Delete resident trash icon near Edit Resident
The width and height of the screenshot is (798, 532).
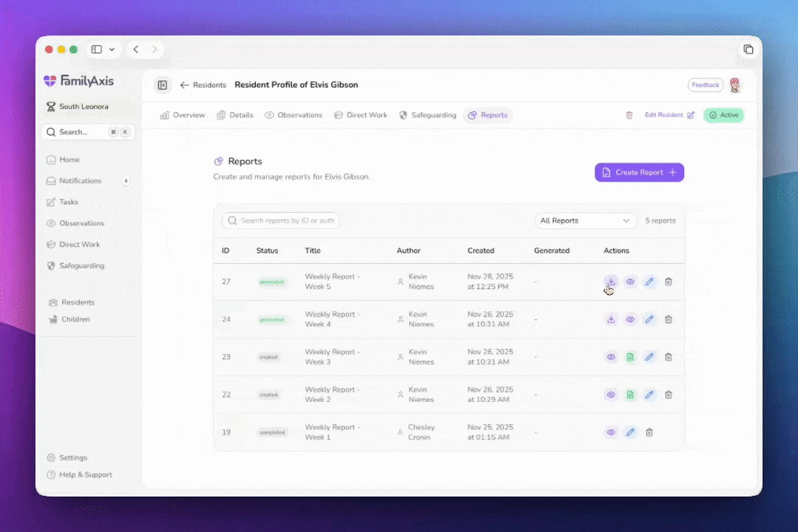coord(629,115)
